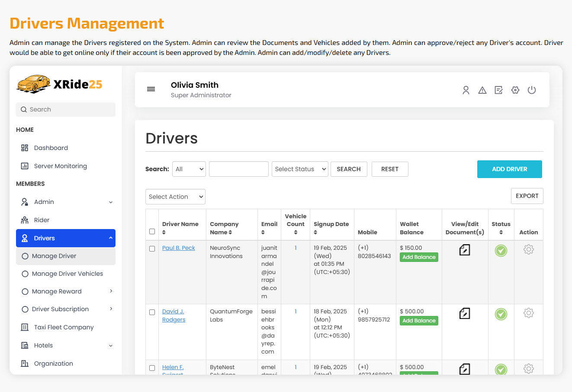Image resolution: width=572 pixels, height=392 pixels.
Task: Click the ADD DRIVER button
Action: (x=510, y=169)
